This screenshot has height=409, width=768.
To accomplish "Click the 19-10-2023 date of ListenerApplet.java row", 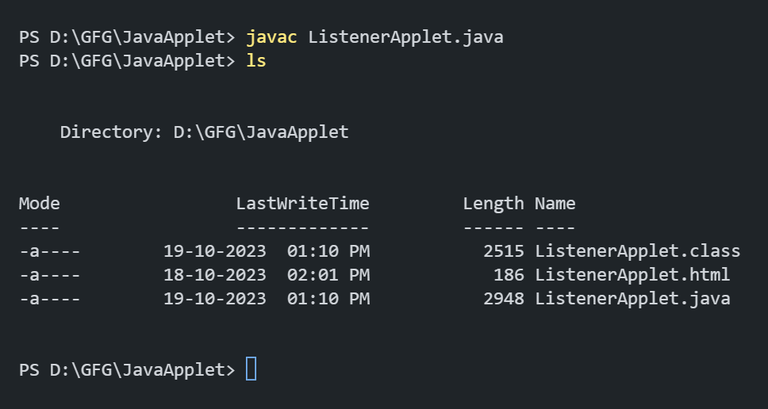I will [214, 298].
